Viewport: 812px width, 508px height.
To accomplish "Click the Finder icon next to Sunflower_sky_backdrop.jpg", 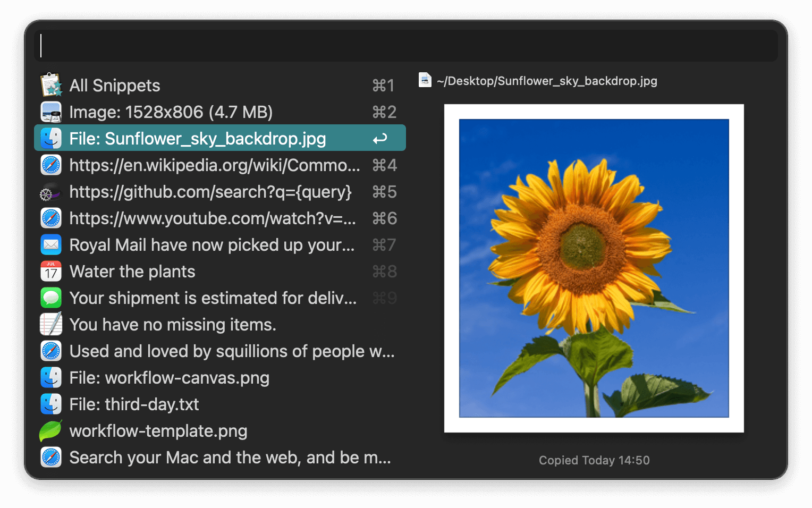I will click(50, 138).
